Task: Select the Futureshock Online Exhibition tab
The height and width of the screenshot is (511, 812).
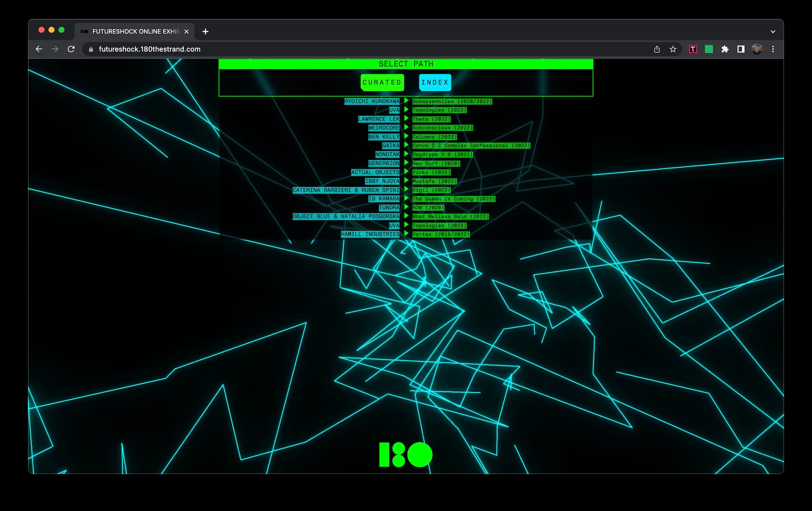Action: pos(134,32)
